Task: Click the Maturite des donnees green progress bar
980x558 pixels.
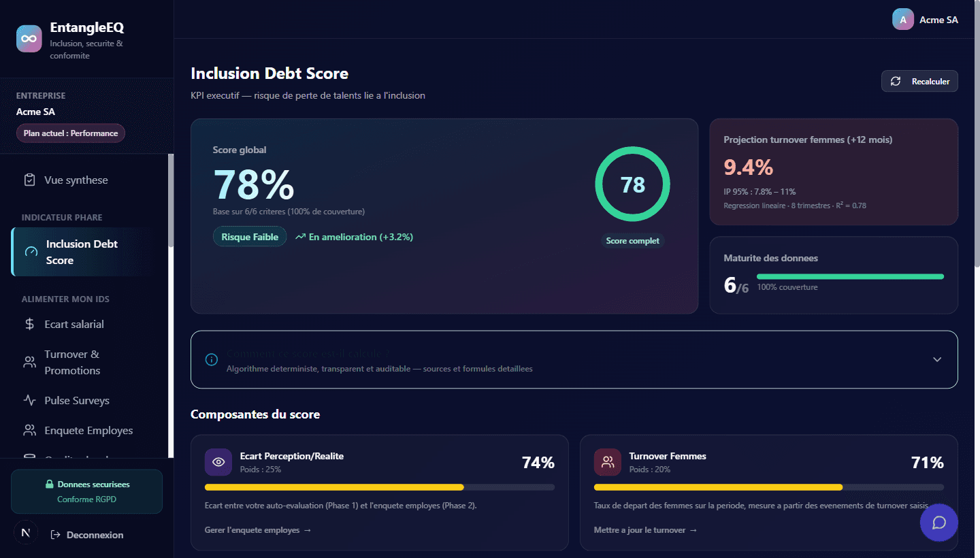Action: pyautogui.click(x=850, y=276)
